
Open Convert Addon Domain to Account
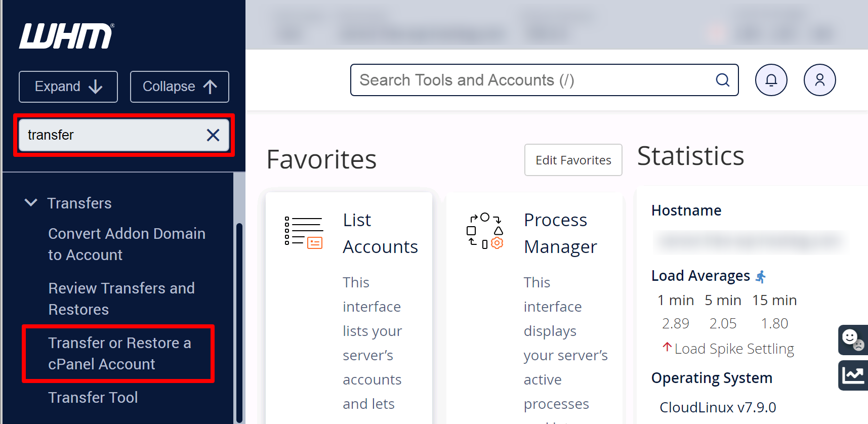coord(127,244)
